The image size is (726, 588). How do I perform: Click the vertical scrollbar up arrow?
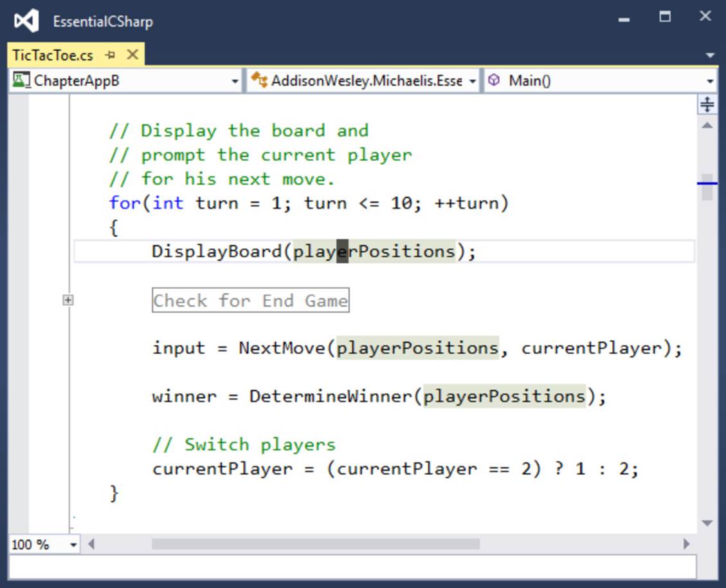(x=707, y=125)
